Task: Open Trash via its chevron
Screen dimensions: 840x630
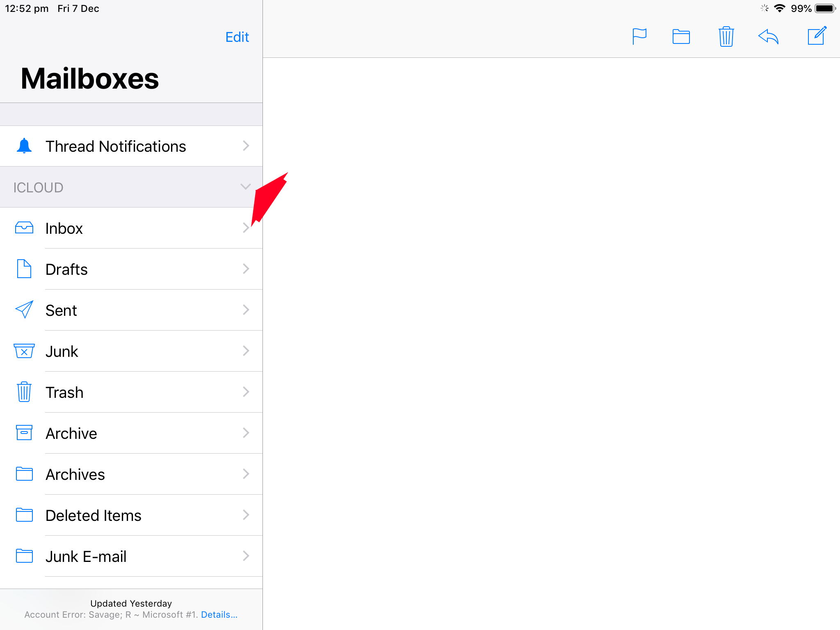Action: pos(246,392)
